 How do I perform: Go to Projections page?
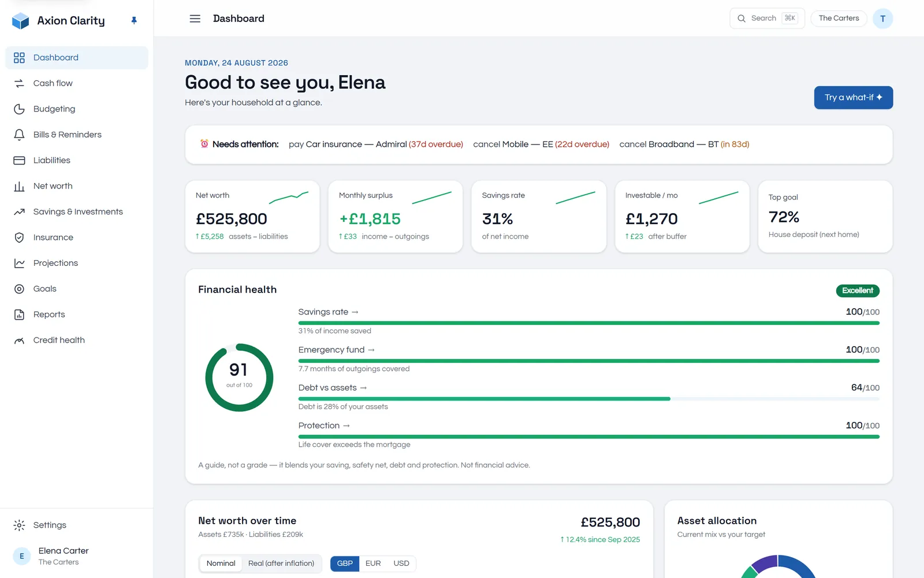click(x=77, y=263)
